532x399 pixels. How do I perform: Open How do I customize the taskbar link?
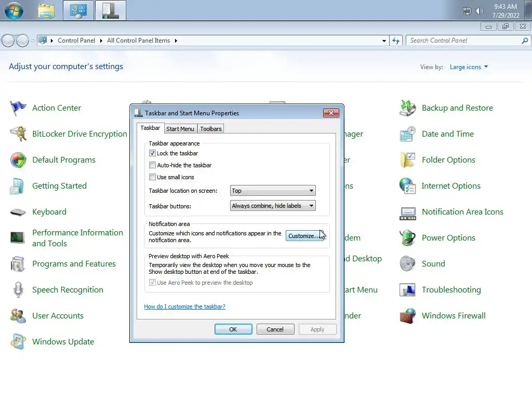(184, 307)
